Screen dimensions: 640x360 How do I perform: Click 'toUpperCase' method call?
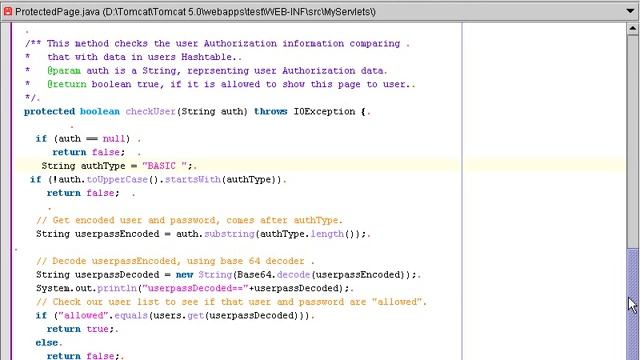117,180
